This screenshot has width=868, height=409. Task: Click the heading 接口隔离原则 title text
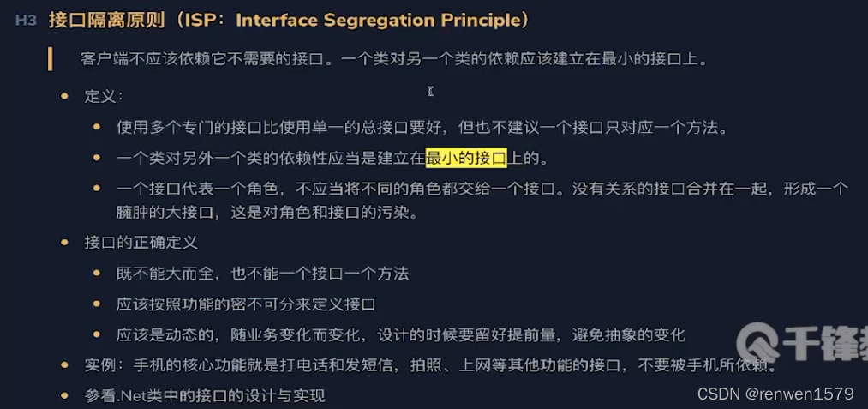click(106, 21)
